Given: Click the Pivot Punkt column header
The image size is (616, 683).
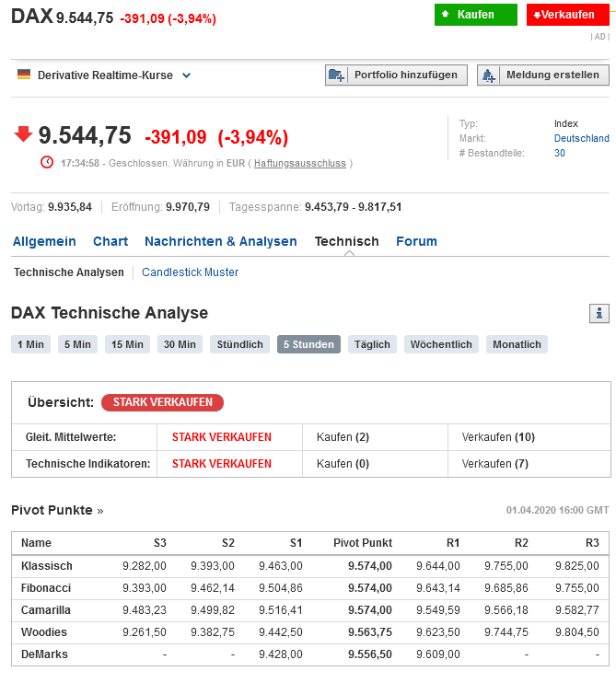Looking at the screenshot, I should pos(363,543).
